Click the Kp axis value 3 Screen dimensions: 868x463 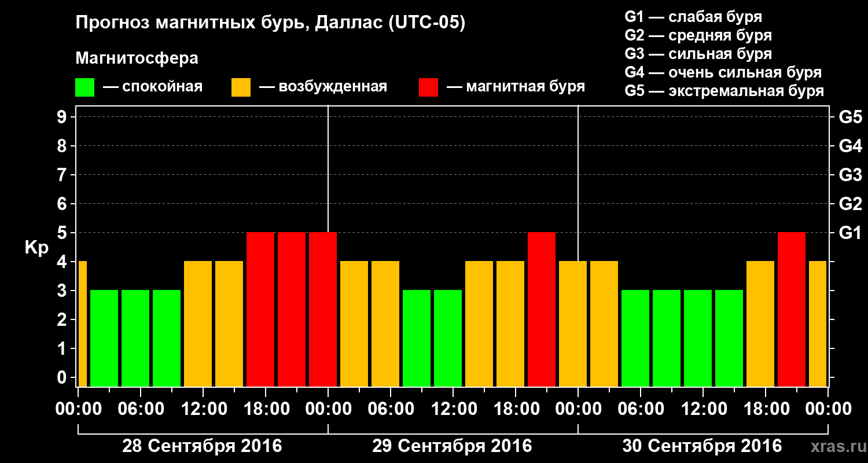pyautogui.click(x=62, y=291)
